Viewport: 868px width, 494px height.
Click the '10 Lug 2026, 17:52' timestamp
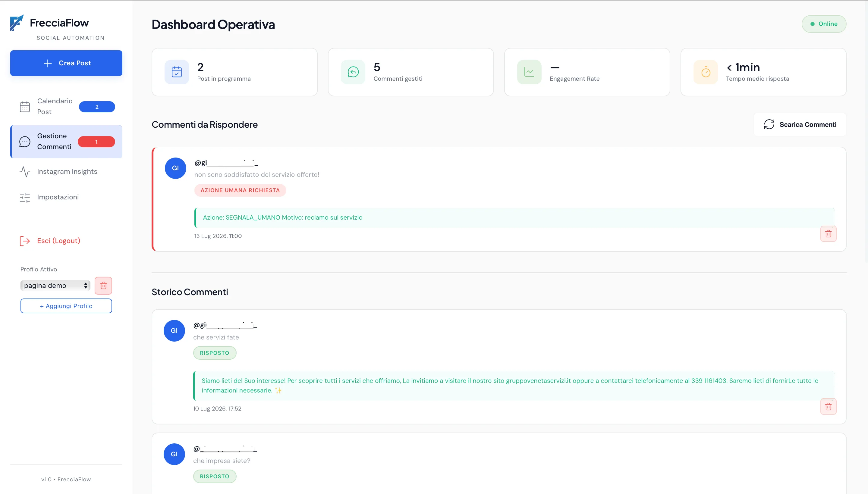(x=217, y=409)
